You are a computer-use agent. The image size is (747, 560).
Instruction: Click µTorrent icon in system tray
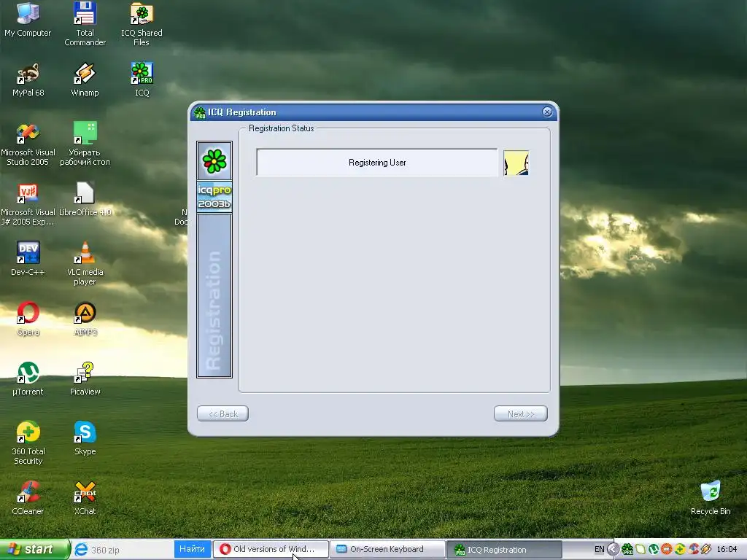click(x=654, y=549)
